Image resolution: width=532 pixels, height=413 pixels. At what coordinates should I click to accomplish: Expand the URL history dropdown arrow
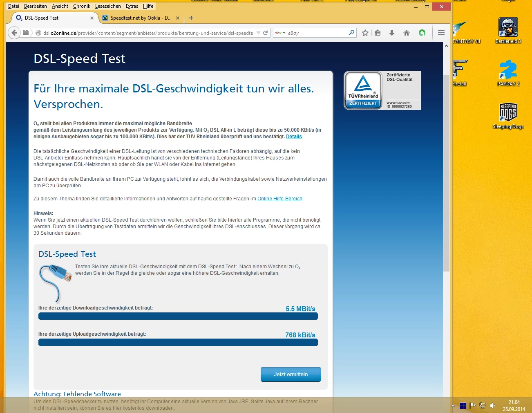(x=258, y=33)
